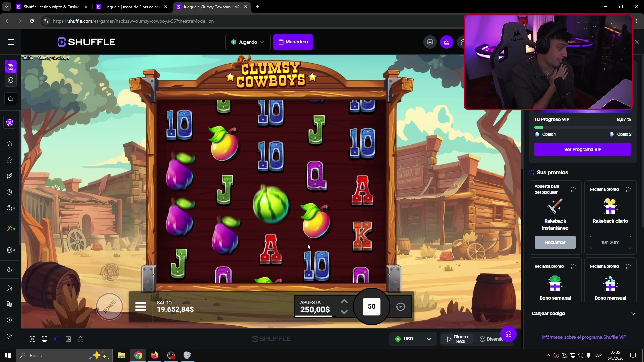Image resolution: width=644 pixels, height=362 pixels.
Task: Toggle theatre mode icon
Action: (56, 339)
